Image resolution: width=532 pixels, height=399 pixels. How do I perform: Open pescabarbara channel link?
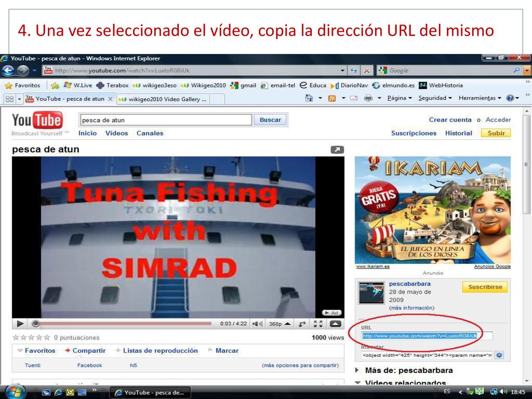point(410,284)
